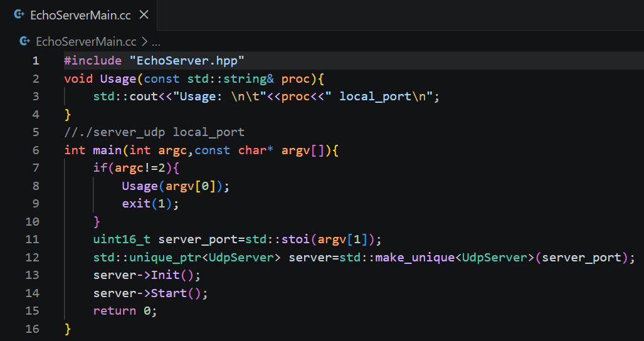644x341 pixels.
Task: Click argc!=2 condition on line 7
Action: point(140,168)
